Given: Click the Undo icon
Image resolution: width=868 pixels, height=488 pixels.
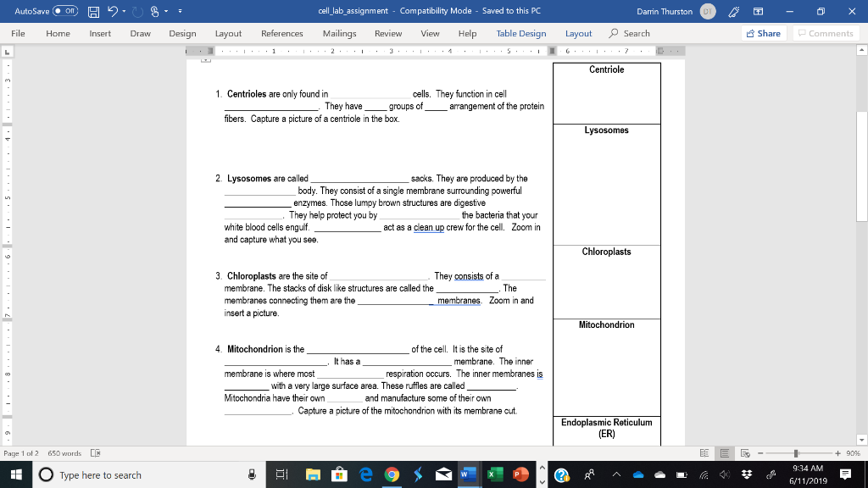Looking at the screenshot, I should 114,11.
